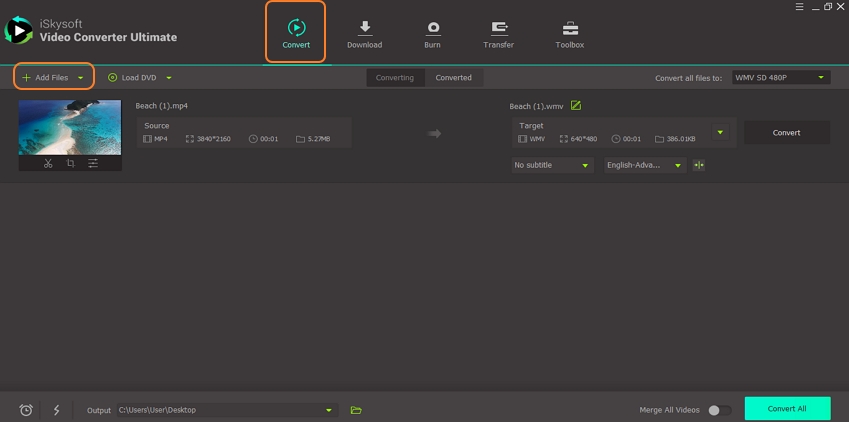Click the Beach video thumbnail

pyautogui.click(x=70, y=127)
